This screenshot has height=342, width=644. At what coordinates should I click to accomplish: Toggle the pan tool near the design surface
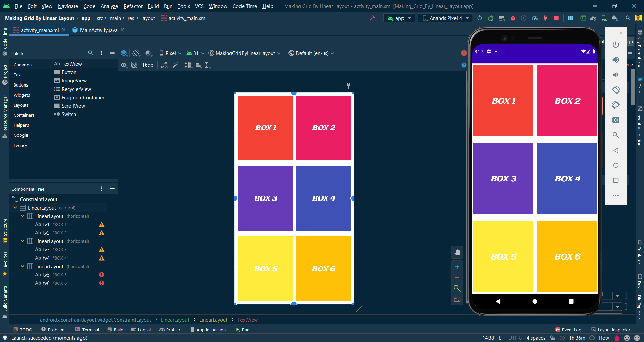tap(457, 252)
